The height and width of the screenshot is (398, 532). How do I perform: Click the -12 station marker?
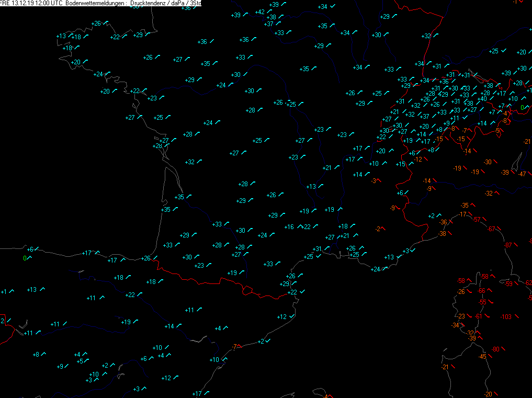(418, 159)
